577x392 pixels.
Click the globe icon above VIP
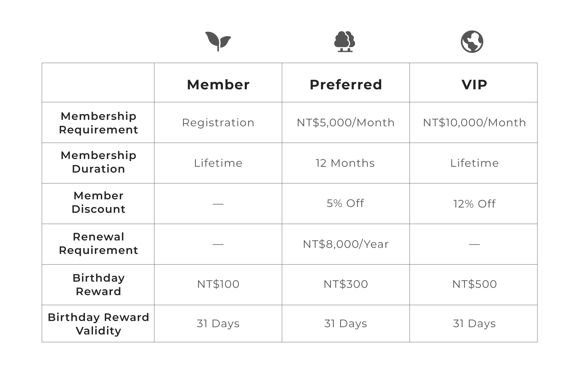coord(472,42)
